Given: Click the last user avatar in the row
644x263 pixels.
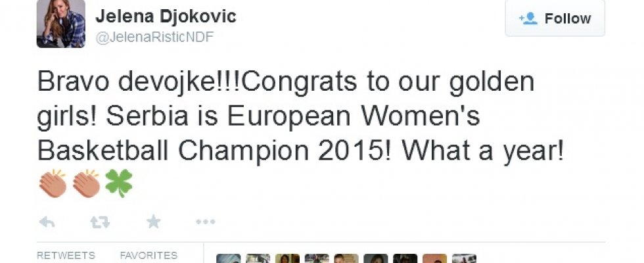Looking at the screenshot, I should pyautogui.click(x=464, y=258).
